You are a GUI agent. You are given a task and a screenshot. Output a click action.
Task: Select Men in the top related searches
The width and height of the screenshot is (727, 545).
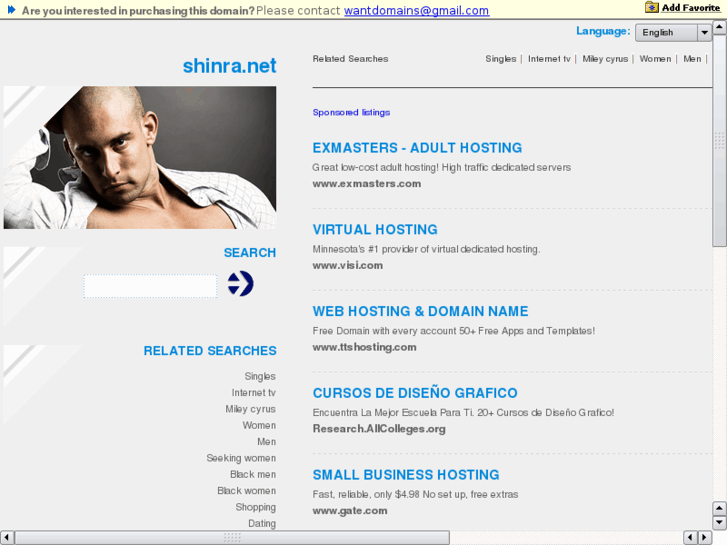(692, 59)
